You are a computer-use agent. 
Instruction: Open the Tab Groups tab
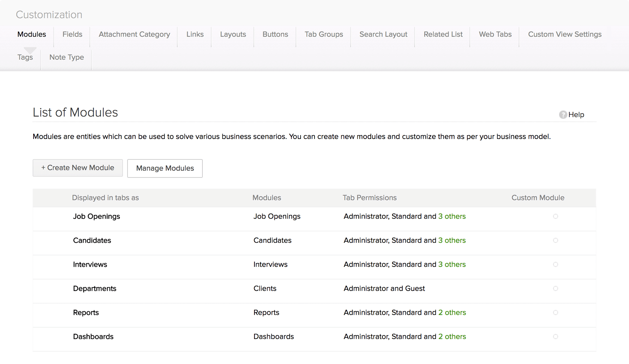click(x=324, y=34)
